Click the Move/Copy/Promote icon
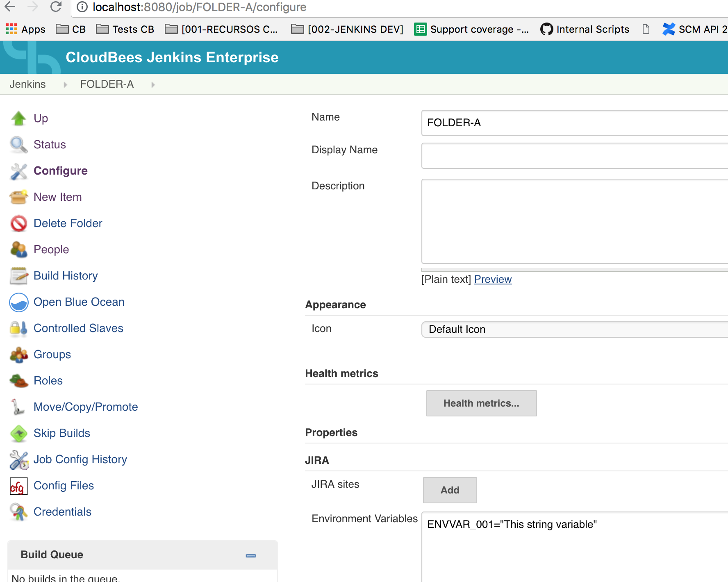This screenshot has height=582, width=728. coord(17,407)
